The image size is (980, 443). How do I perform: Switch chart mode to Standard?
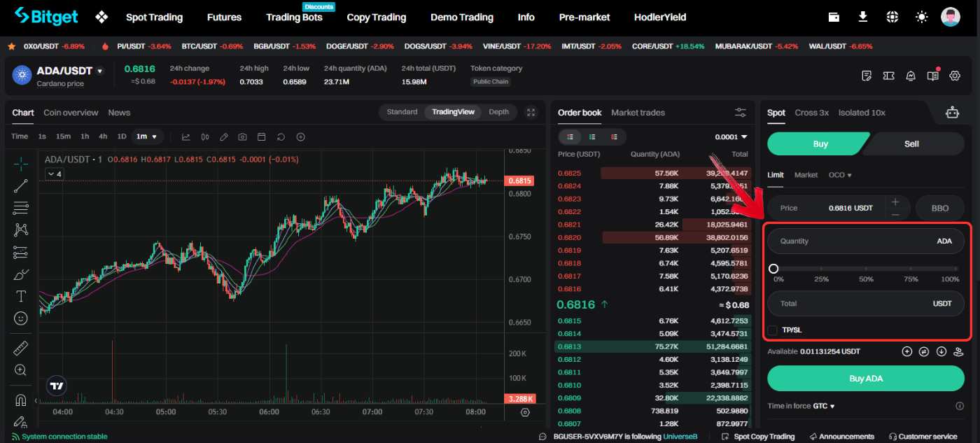coord(402,112)
